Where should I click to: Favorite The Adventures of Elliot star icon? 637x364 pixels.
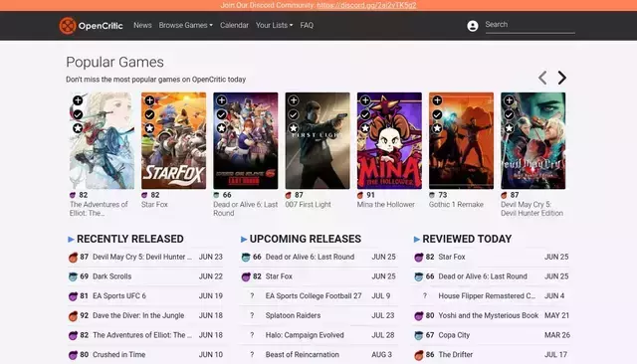pyautogui.click(x=78, y=128)
